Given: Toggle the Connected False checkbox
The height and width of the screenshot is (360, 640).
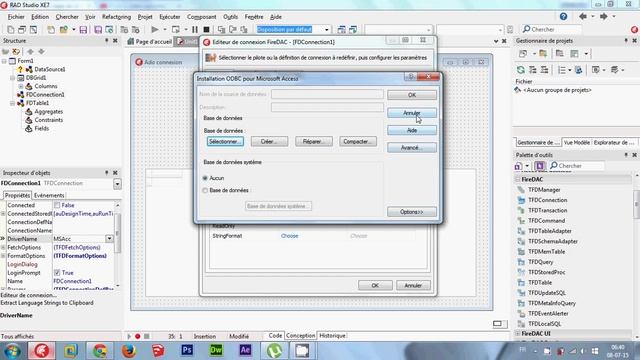Looking at the screenshot, I should pyautogui.click(x=57, y=205).
